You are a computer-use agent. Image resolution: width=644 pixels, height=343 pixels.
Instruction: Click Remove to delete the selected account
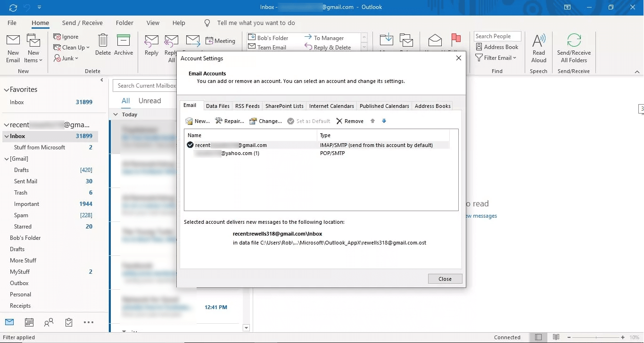click(349, 121)
